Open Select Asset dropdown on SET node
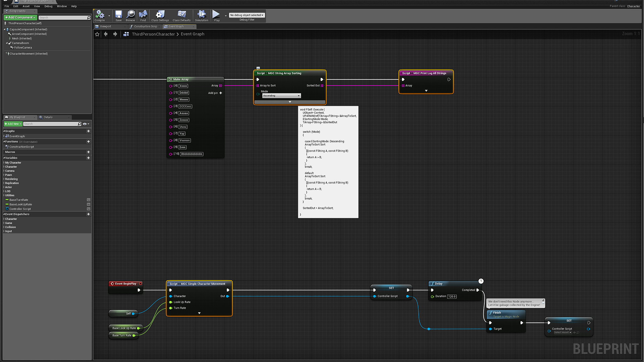This screenshot has height=362, width=644. click(x=563, y=333)
